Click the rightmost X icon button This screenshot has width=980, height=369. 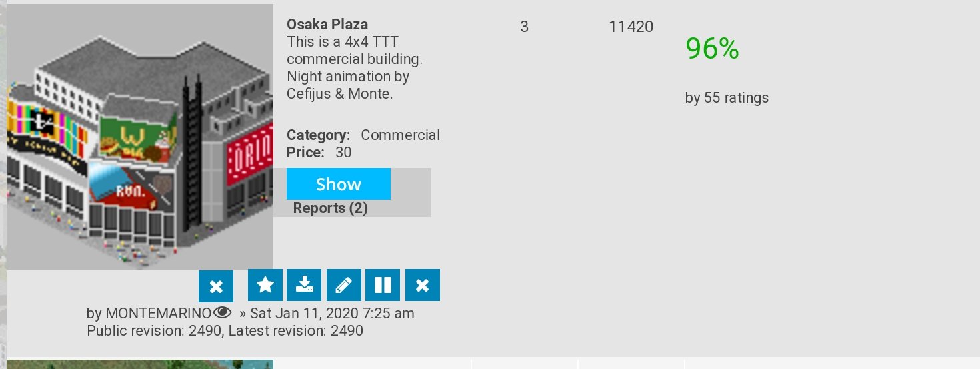click(423, 285)
